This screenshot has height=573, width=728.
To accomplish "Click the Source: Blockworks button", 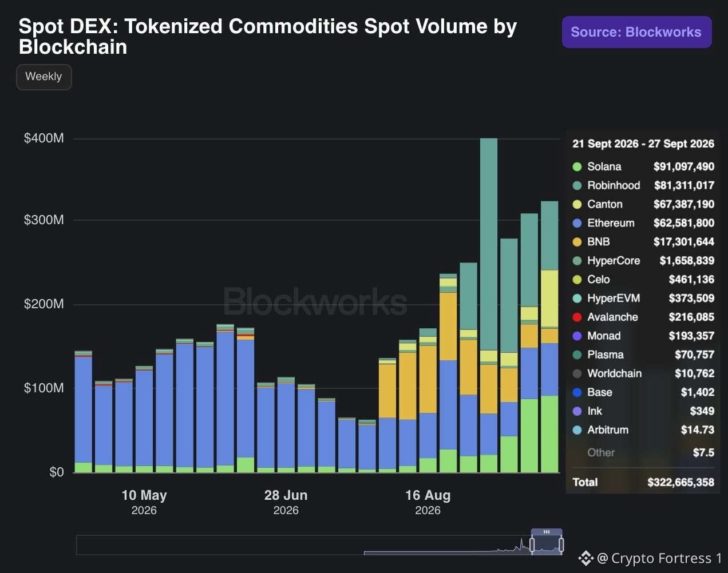I will coord(636,32).
